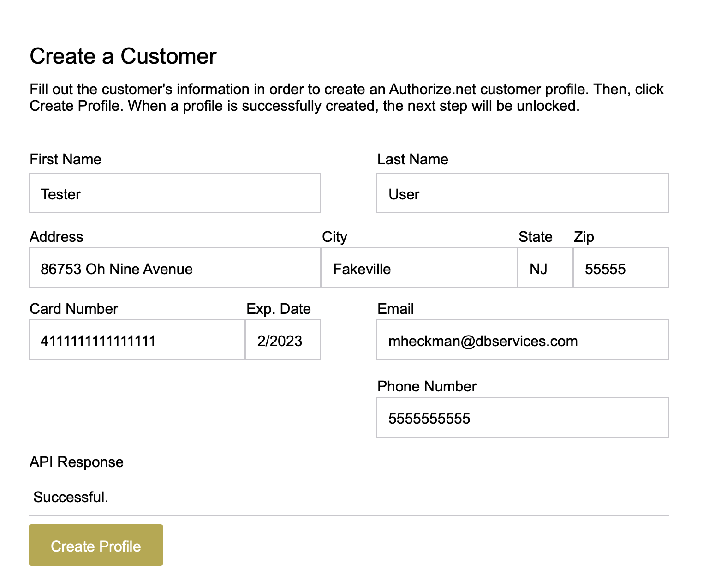Click the 'Zip' label
The image size is (703, 588).
pyautogui.click(x=584, y=237)
